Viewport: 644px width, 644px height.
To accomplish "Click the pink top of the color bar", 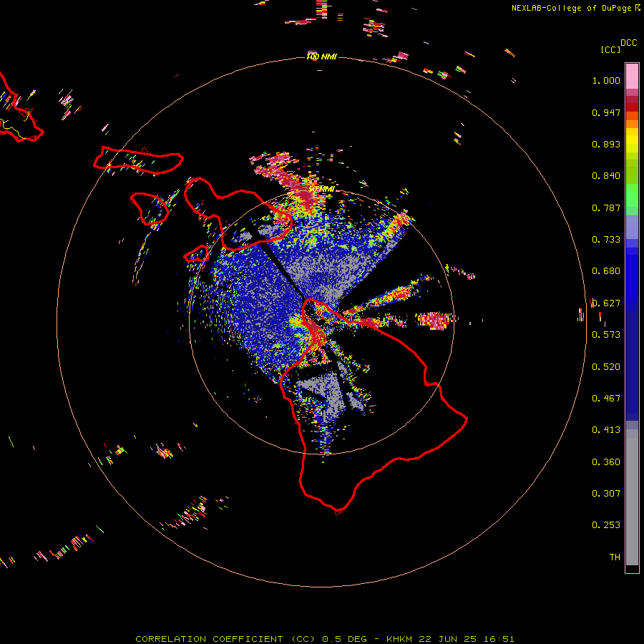I will pyautogui.click(x=632, y=76).
